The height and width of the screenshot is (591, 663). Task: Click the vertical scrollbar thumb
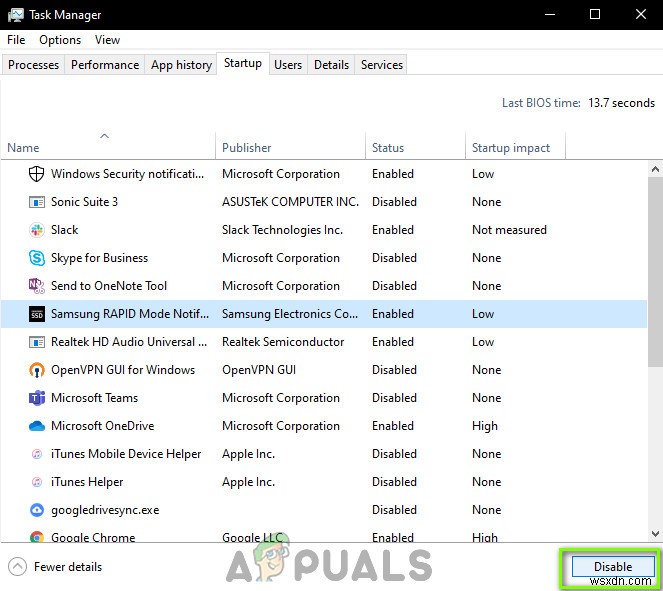click(x=655, y=272)
